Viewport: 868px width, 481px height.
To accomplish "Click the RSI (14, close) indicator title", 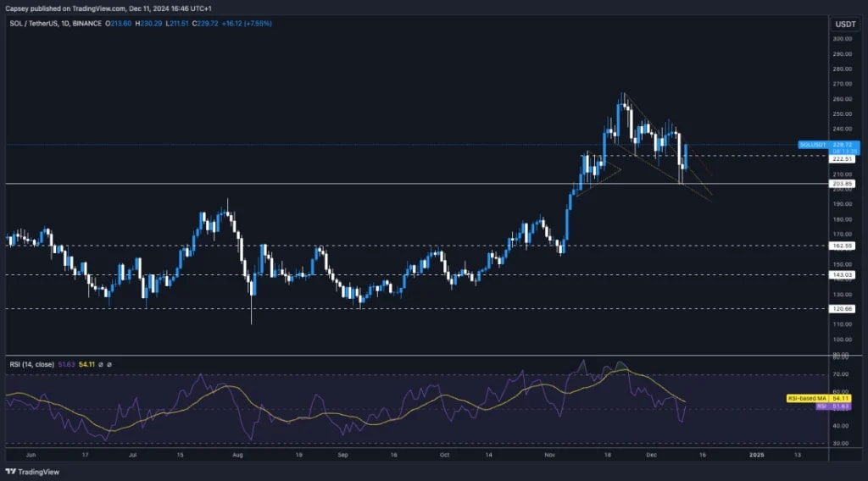I will 31,364.
